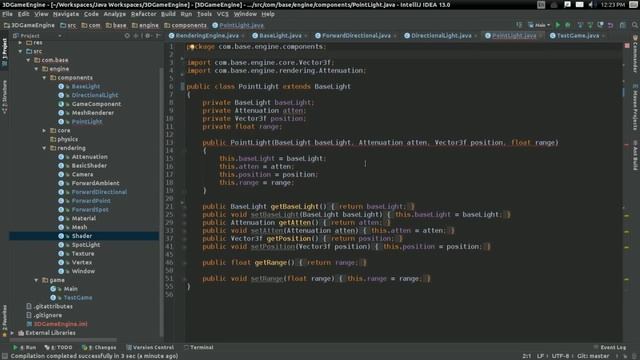The image size is (640, 360).
Task: Collapse the engine package
Action: click(36, 69)
